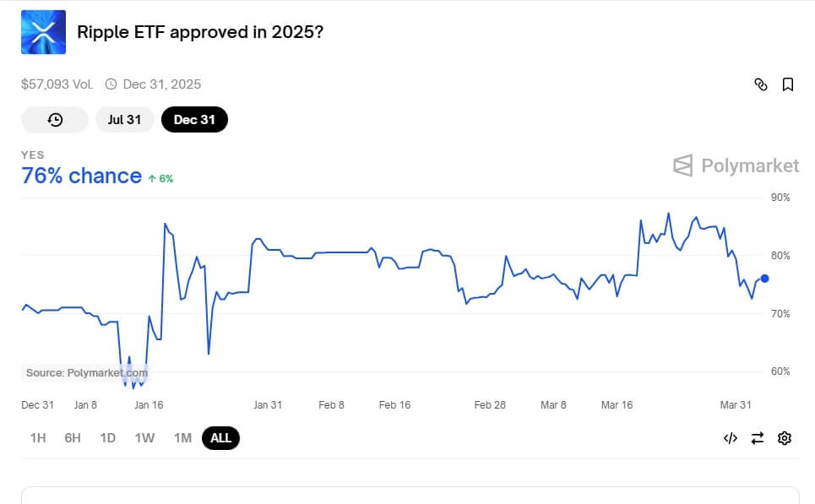The width and height of the screenshot is (815, 504).
Task: Click the Ripple XRP logo icon
Action: [x=43, y=32]
